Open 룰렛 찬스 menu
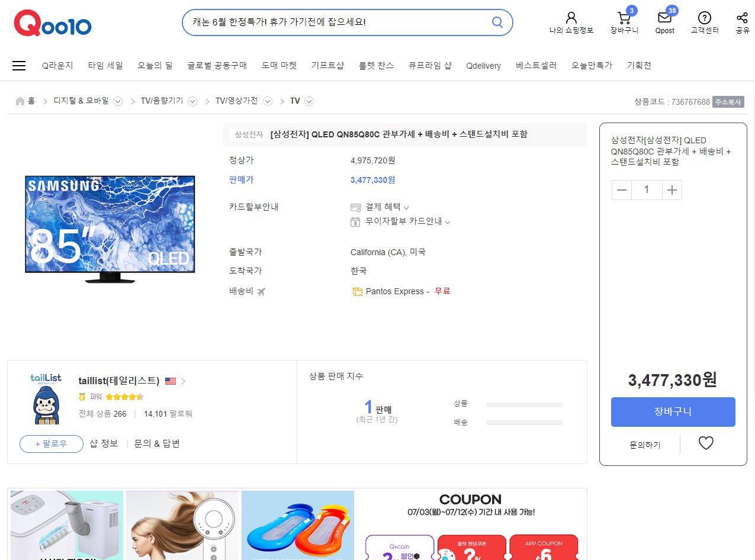The width and height of the screenshot is (755, 560). click(376, 66)
